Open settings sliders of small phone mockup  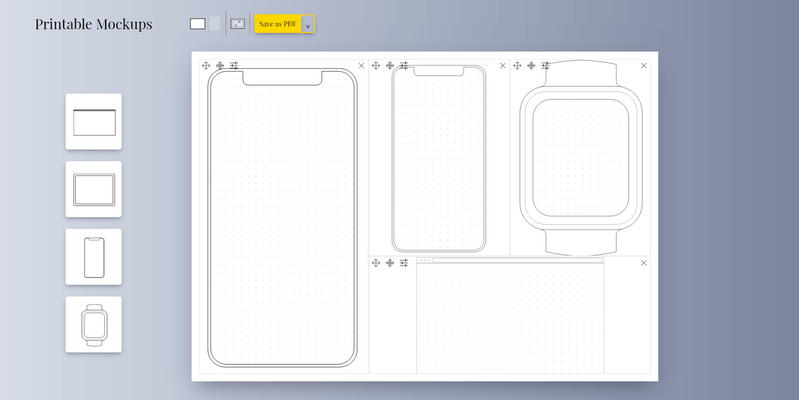pyautogui.click(x=403, y=65)
